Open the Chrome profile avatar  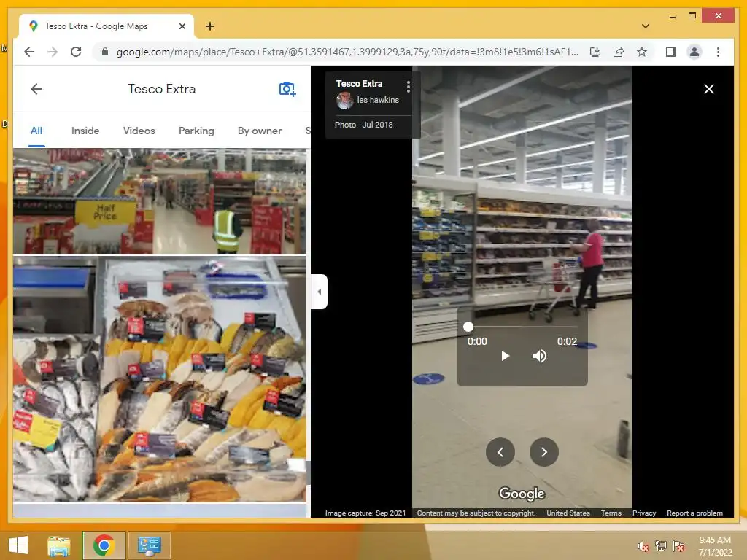point(694,52)
